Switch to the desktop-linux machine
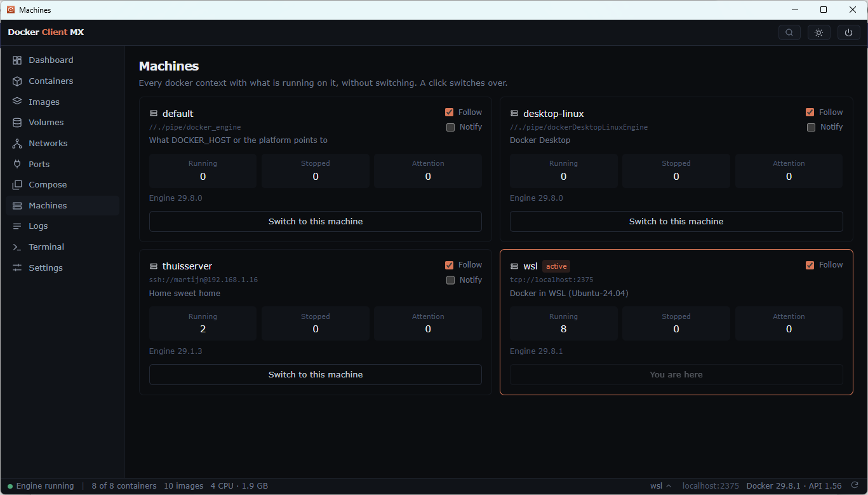 (x=676, y=222)
